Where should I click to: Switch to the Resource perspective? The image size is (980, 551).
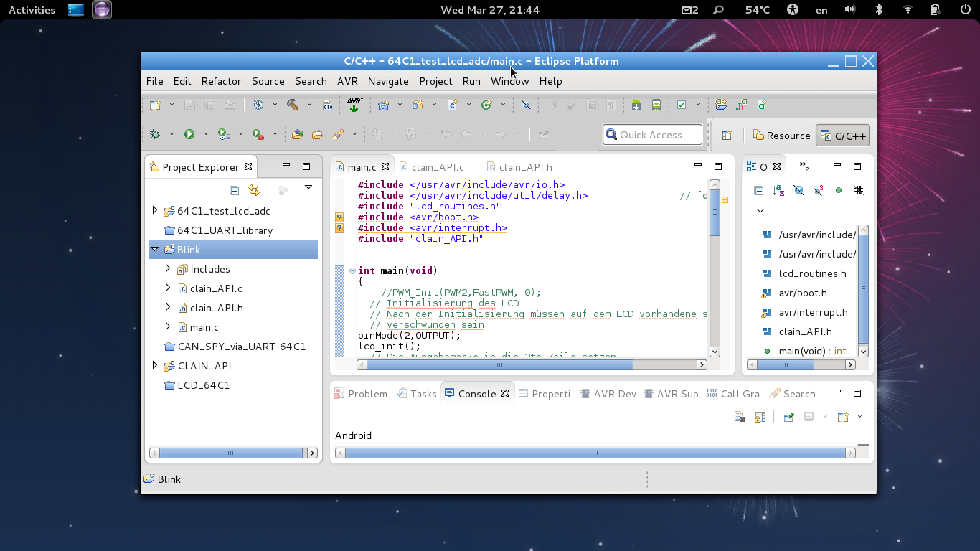tap(781, 136)
